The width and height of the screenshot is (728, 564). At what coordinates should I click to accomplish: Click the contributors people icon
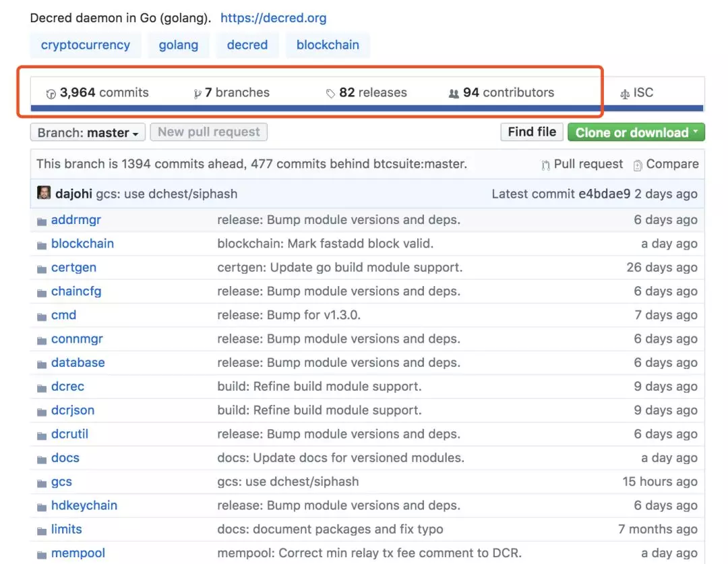[x=454, y=94]
